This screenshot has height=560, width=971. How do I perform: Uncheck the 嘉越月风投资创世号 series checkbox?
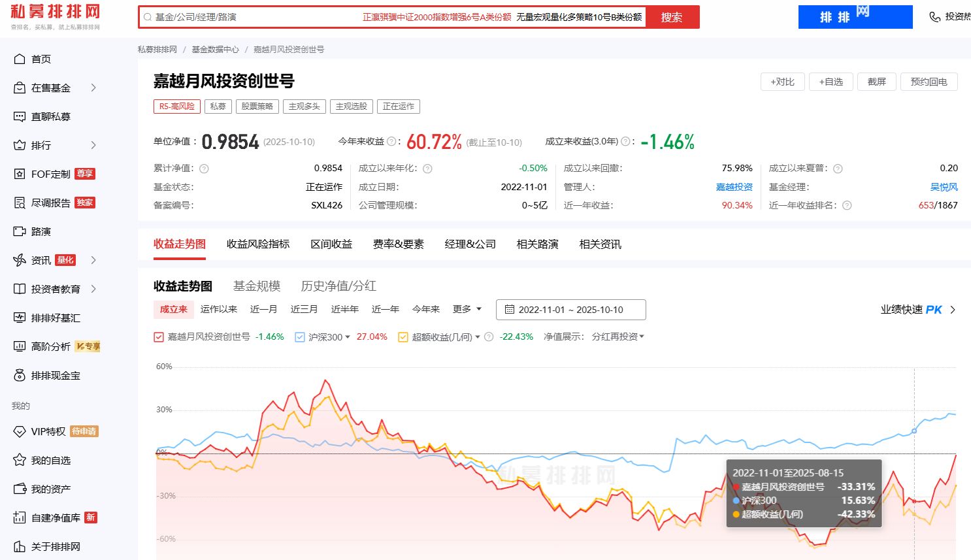point(159,337)
